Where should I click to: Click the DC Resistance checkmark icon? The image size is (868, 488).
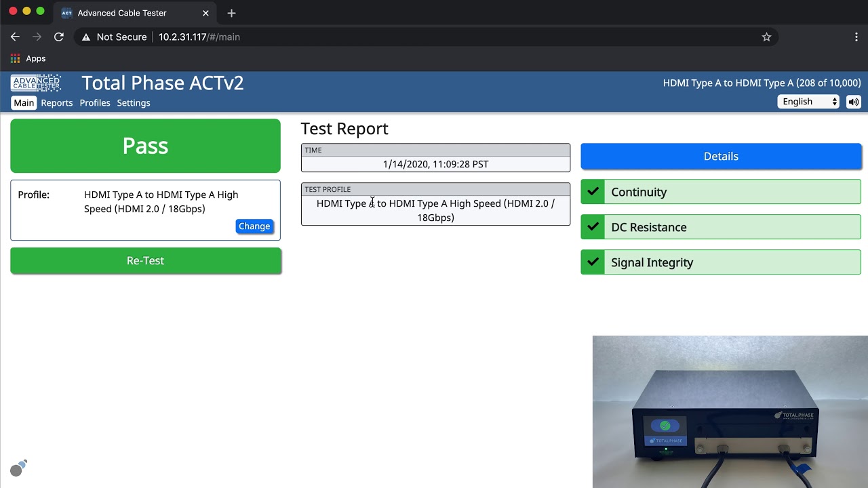click(593, 227)
